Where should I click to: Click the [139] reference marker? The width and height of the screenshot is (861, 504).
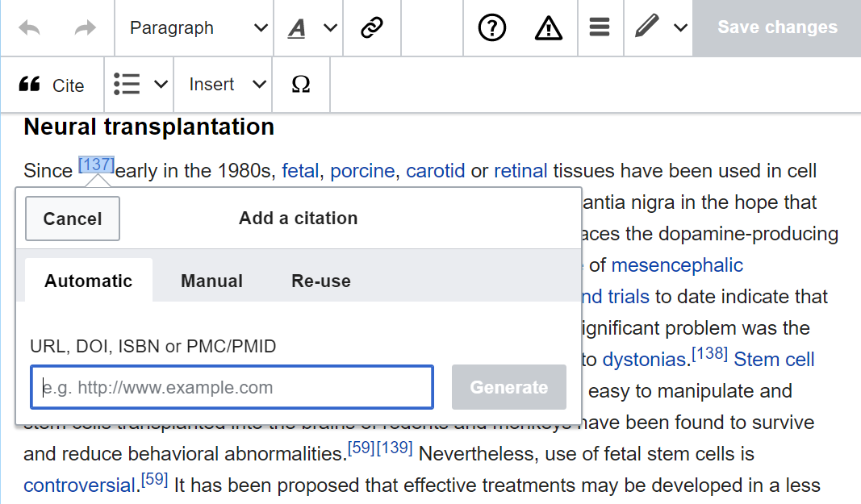[x=395, y=448]
